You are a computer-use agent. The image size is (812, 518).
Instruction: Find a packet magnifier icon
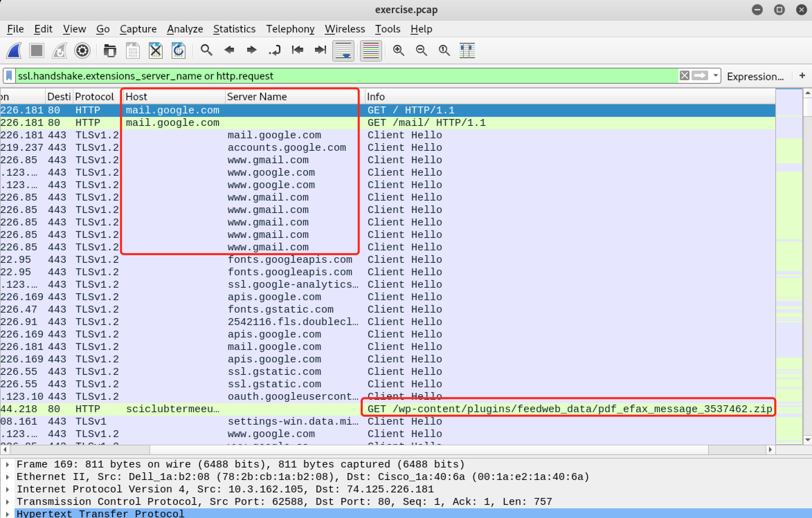(x=206, y=50)
